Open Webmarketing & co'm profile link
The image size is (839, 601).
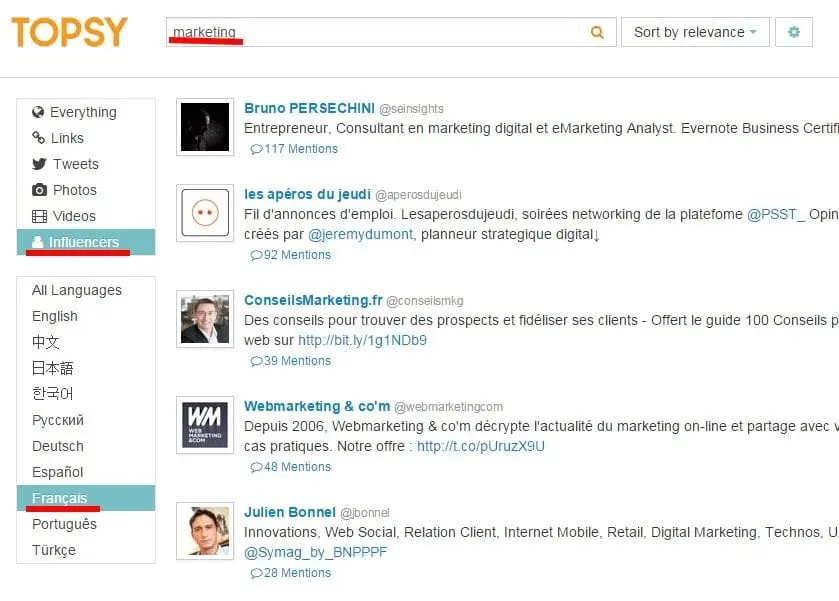click(317, 406)
